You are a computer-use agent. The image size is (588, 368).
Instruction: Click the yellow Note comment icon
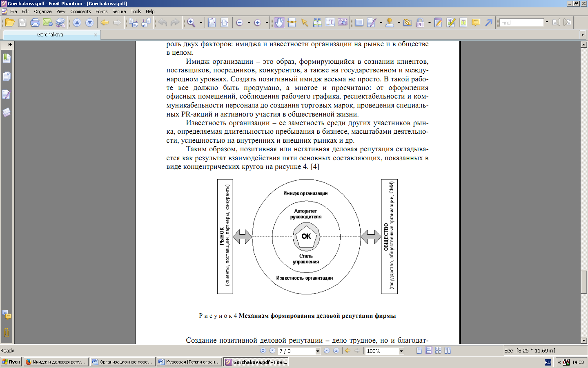click(x=476, y=22)
